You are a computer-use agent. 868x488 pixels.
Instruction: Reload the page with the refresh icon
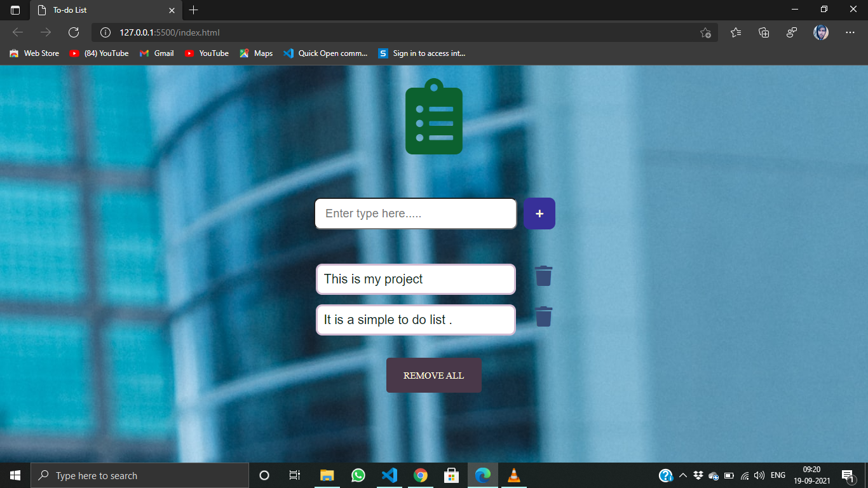[74, 32]
